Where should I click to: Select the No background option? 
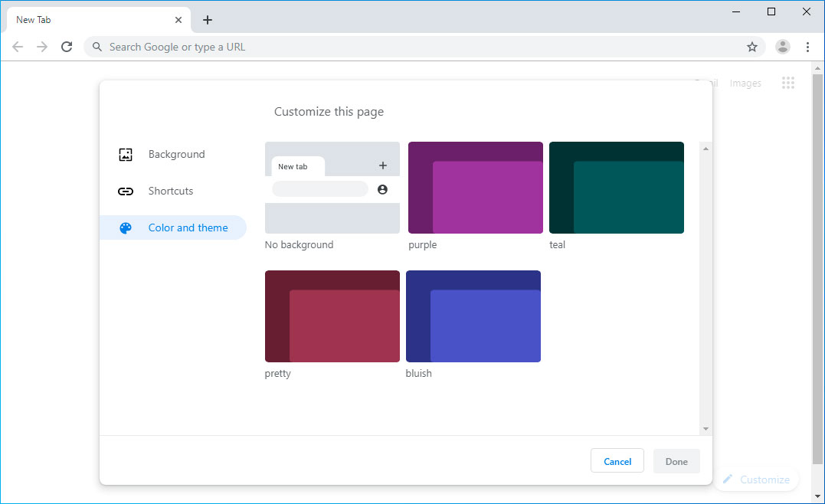point(332,188)
